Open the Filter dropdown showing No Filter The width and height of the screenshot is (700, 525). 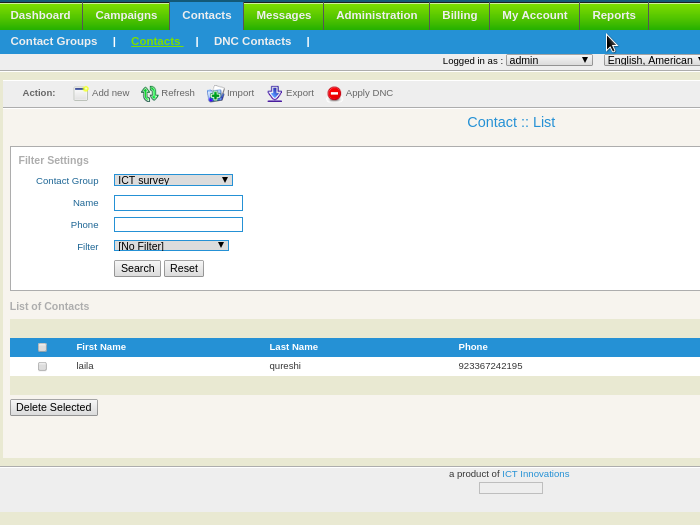[171, 246]
